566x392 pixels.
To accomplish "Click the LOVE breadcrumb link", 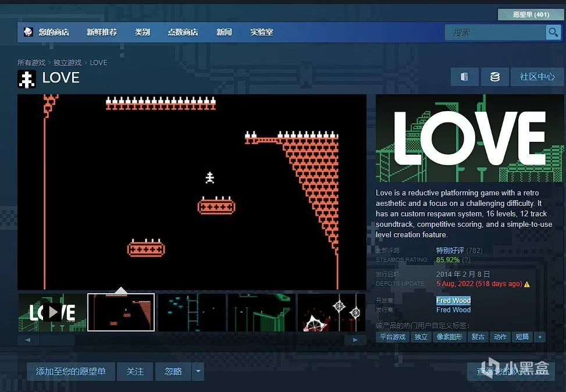I will 98,62.
